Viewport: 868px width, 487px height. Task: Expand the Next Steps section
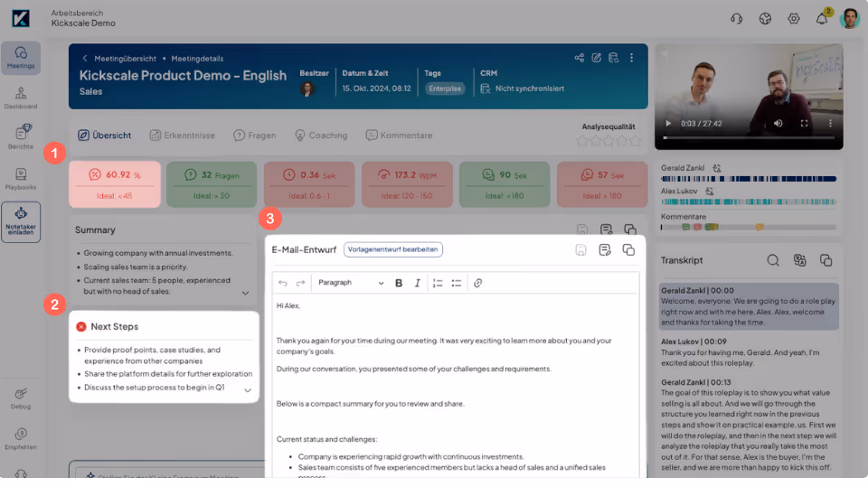pos(248,390)
